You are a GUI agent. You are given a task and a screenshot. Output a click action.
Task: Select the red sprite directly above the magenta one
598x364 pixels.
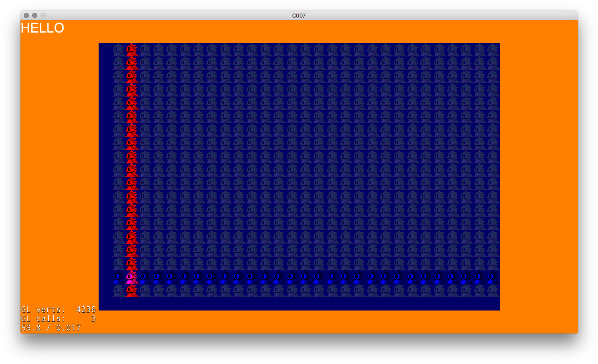131,264
